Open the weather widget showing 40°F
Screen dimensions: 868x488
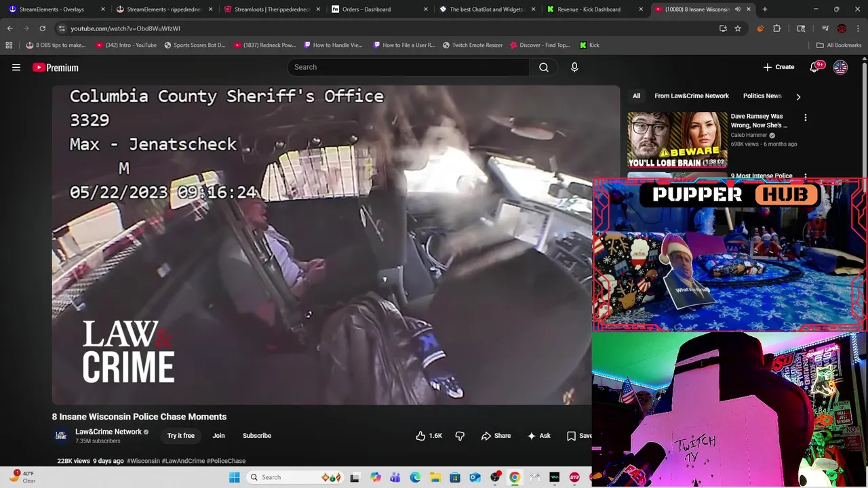(x=22, y=477)
